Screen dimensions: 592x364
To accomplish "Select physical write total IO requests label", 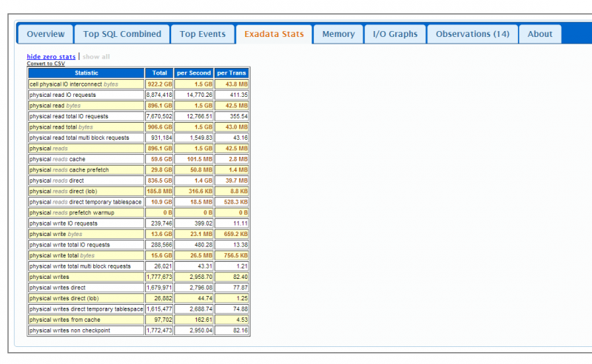I will [70, 245].
